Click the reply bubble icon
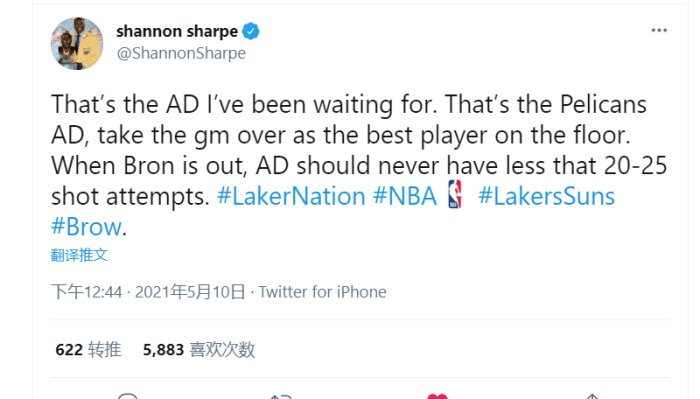 (128, 396)
